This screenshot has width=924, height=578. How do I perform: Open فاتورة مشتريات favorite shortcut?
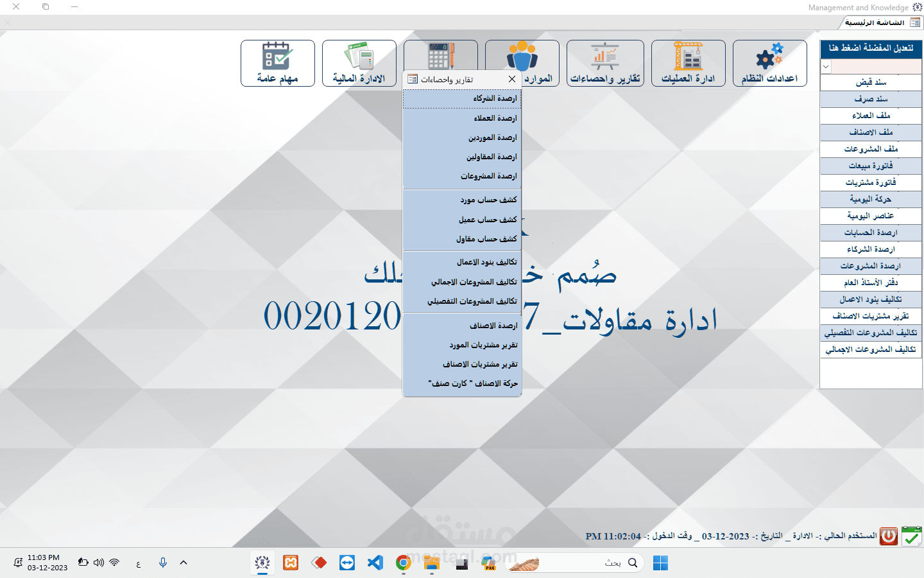871,182
